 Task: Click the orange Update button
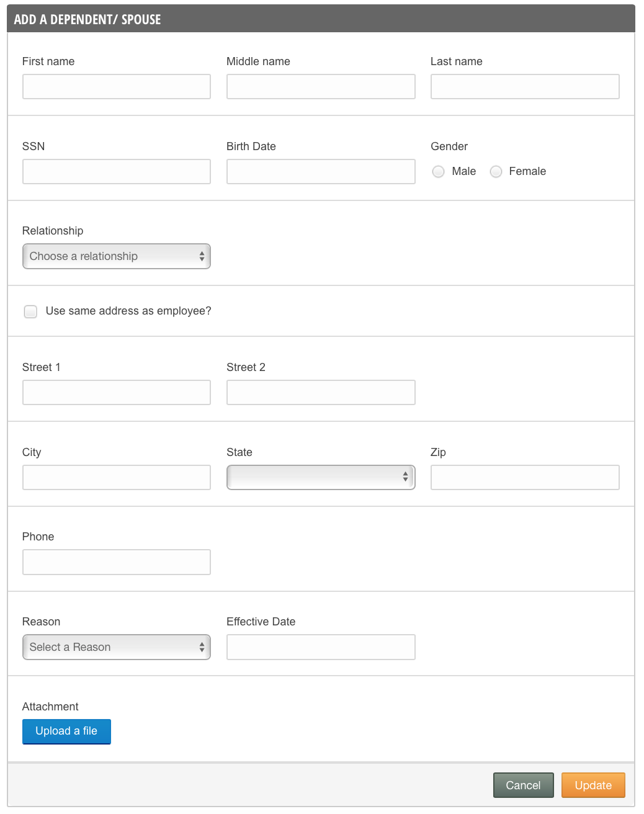pyautogui.click(x=593, y=785)
